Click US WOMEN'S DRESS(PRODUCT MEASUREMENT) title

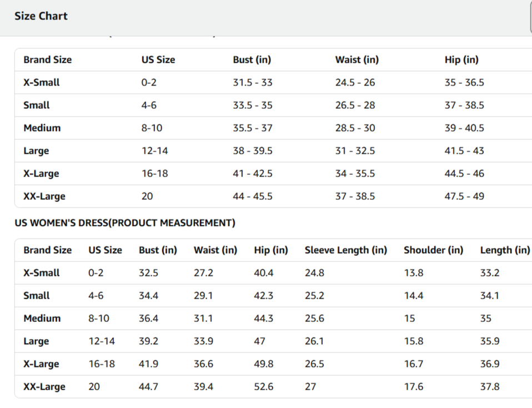pos(125,223)
